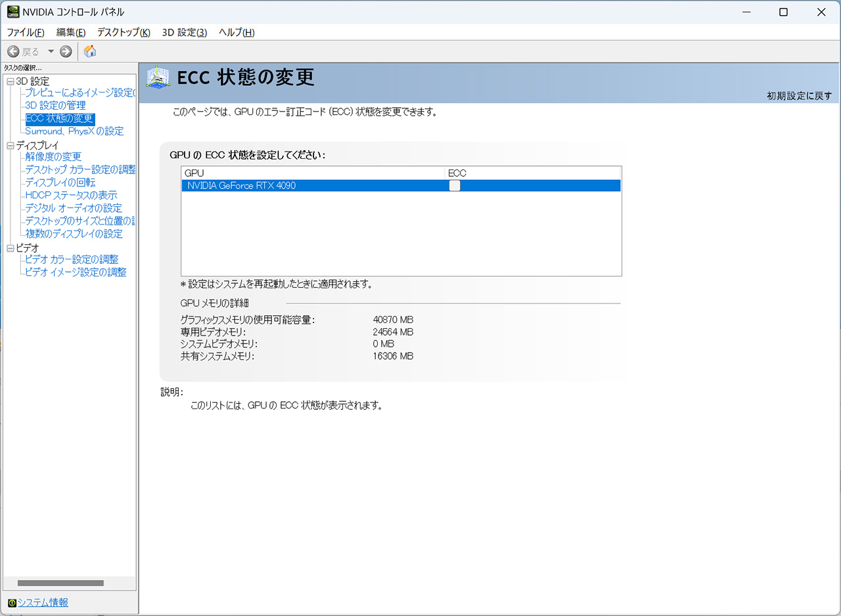Screen dimensions: 841x616
Task: Click the Home icon in toolbar
Action: 90,51
